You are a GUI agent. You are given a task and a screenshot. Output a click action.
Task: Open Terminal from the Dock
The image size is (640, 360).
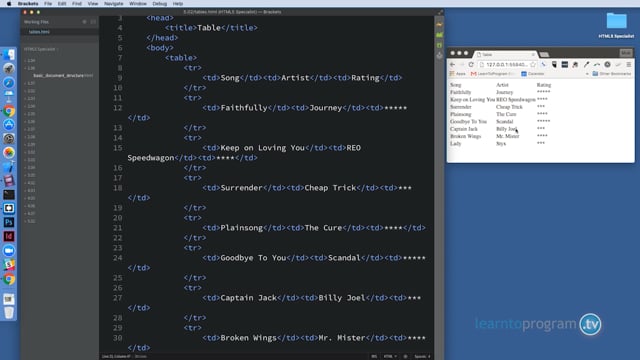pyautogui.click(x=9, y=195)
